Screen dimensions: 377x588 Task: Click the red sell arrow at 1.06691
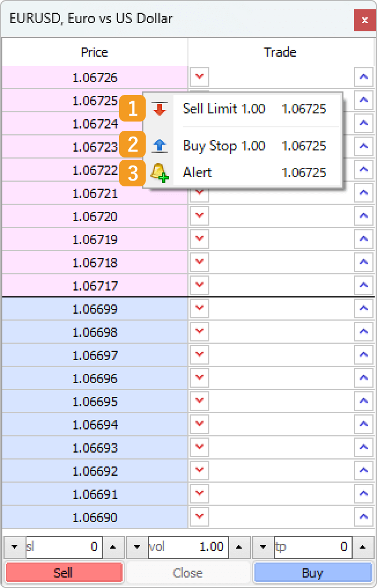pos(199,494)
